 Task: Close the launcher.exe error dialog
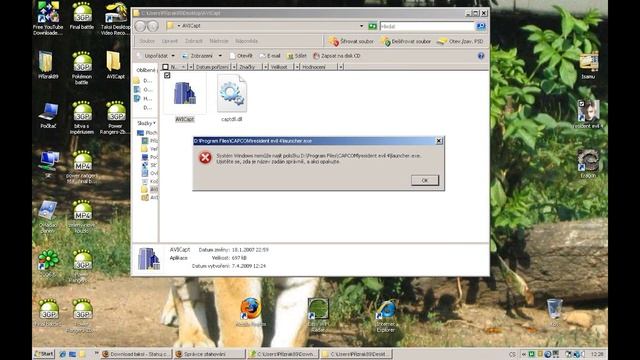(439, 141)
